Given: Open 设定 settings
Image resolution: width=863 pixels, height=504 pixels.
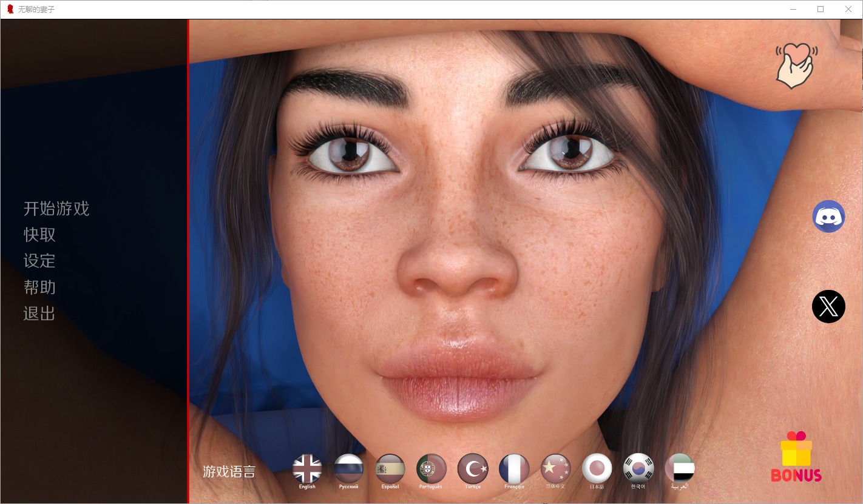Looking at the screenshot, I should tap(39, 261).
